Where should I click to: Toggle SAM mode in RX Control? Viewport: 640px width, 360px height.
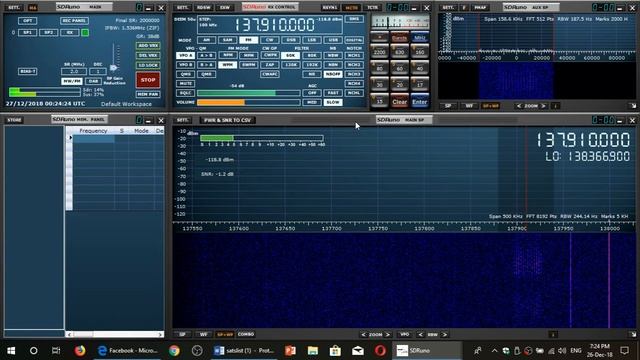point(227,40)
